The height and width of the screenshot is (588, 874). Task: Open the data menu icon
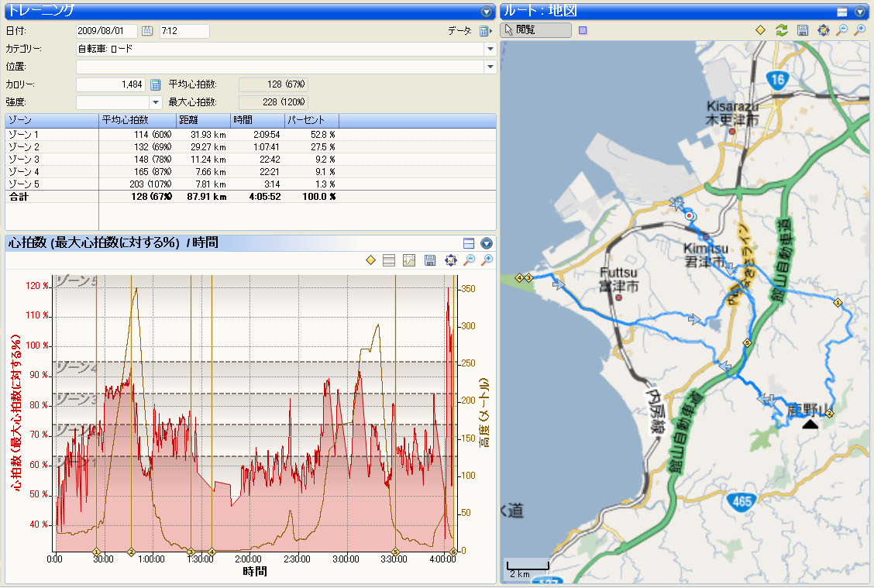486,31
